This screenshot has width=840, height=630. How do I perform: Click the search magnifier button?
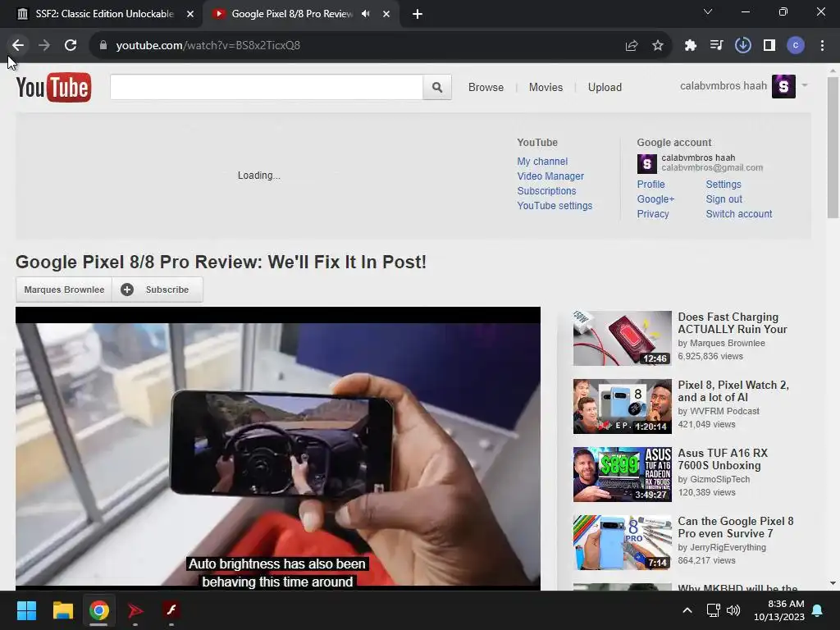(x=437, y=87)
